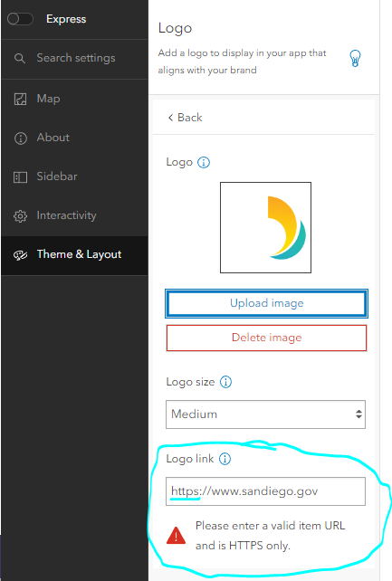This screenshot has width=392, height=581.
Task: Click the Interactivity gear icon
Action: point(21,216)
